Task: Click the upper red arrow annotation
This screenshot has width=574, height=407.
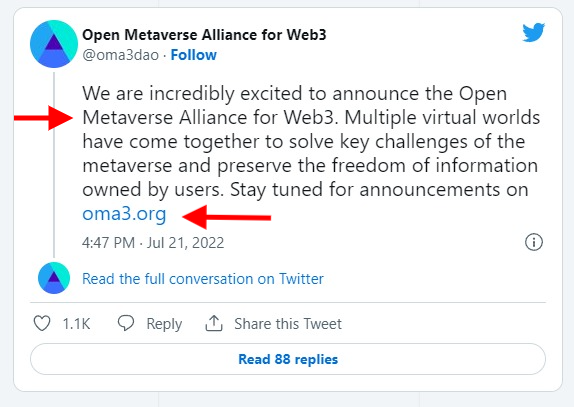Action: pyautogui.click(x=43, y=118)
